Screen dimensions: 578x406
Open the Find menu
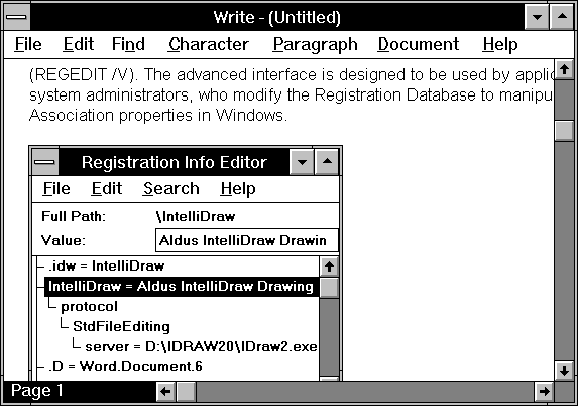(x=128, y=44)
